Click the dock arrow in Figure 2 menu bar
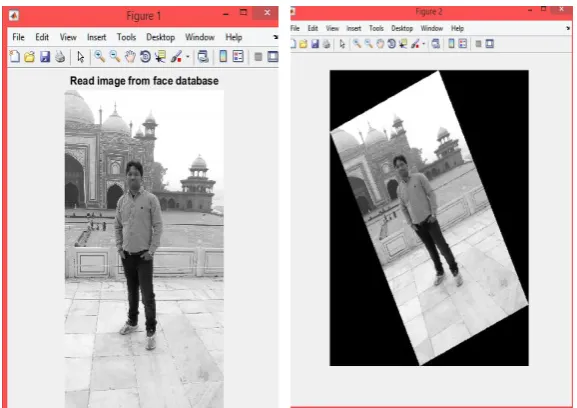Image resolution: width=577 pixels, height=408 pixels. coord(568,28)
